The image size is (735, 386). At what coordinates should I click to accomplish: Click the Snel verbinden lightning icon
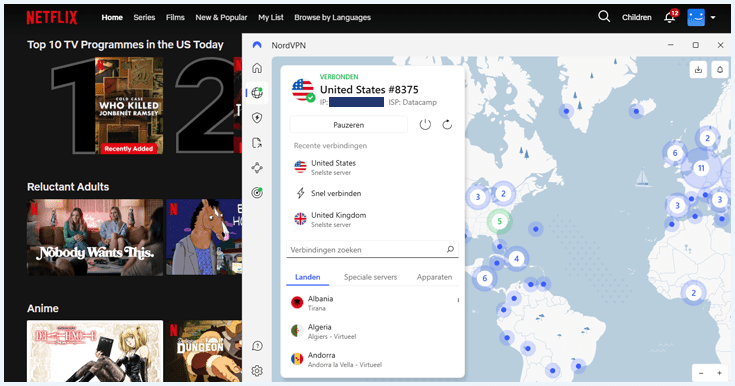300,193
